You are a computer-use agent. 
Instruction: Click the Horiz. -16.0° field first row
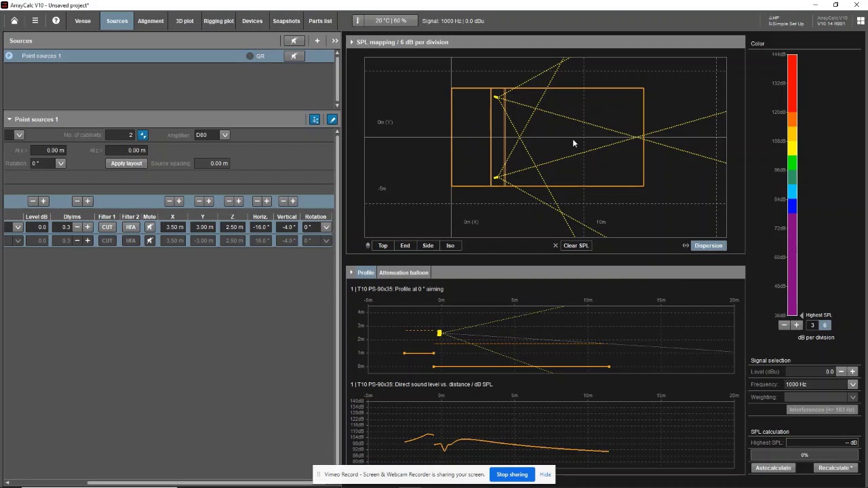(x=261, y=227)
